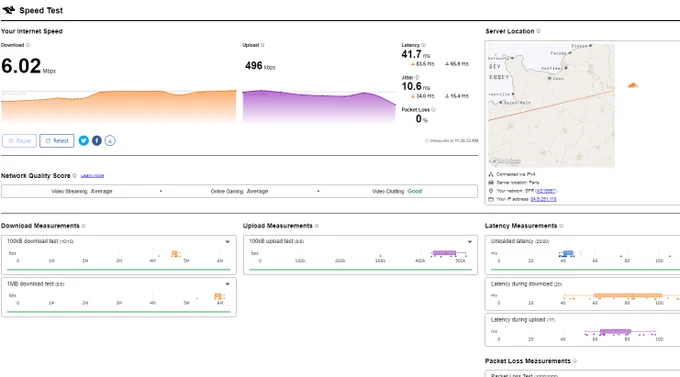Image resolution: width=680 pixels, height=377 pixels.
Task: Click the 496 kbps upload value
Action: click(260, 66)
